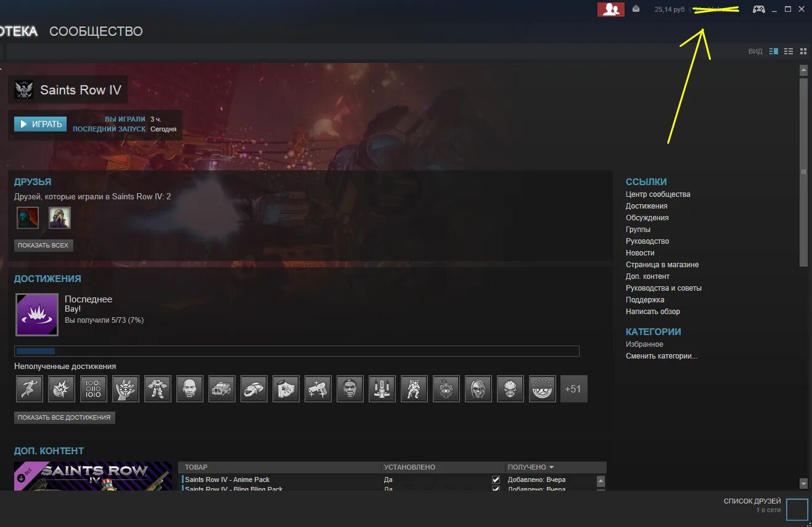The width and height of the screenshot is (812, 527).
Task: Click the achievements progress bar
Action: [297, 351]
